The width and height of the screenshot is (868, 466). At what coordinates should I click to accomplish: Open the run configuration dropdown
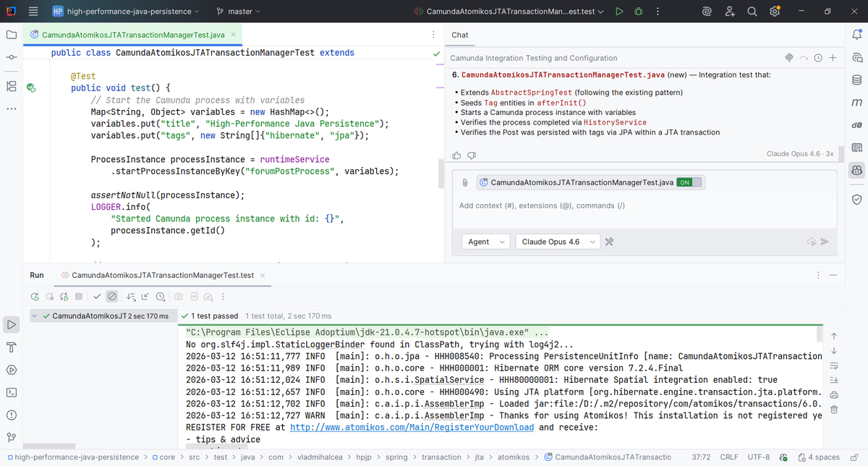pos(510,12)
